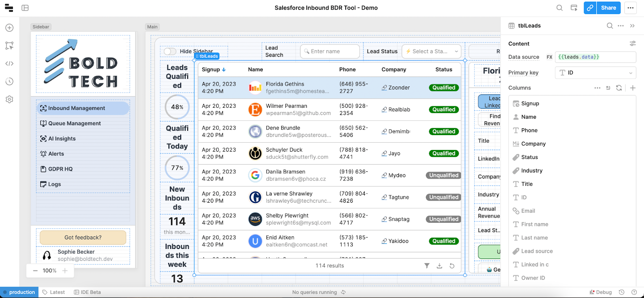Click the Got feedback? button
644x298 pixels.
point(83,238)
